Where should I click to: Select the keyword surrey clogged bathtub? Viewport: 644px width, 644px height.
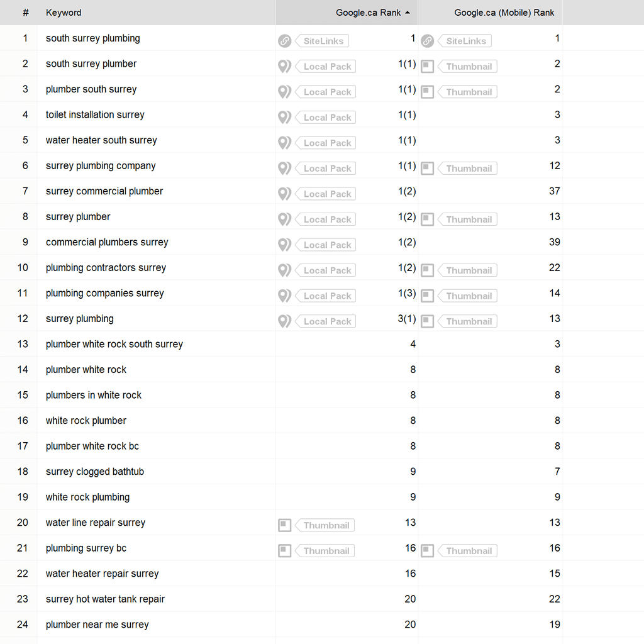95,472
